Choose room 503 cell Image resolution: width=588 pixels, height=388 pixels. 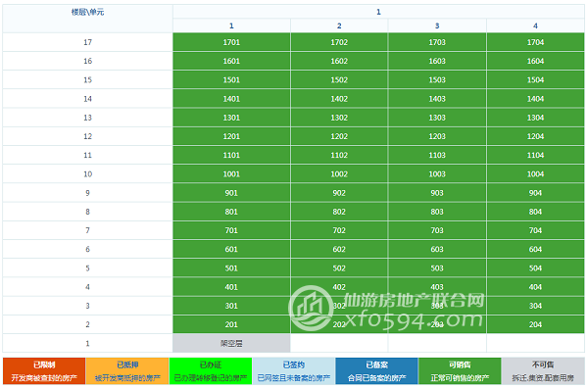click(437, 268)
